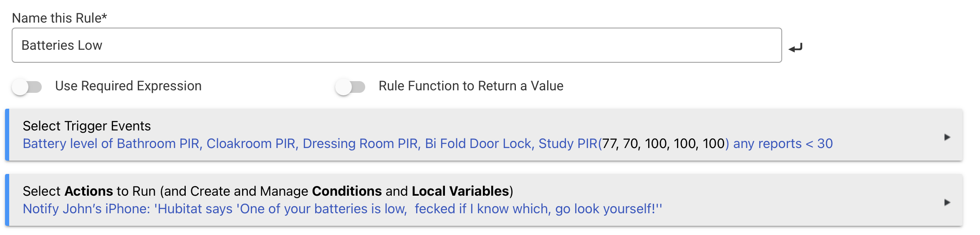The width and height of the screenshot is (980, 235).
Task: Click the bold Local Variables text
Action: coord(460,191)
